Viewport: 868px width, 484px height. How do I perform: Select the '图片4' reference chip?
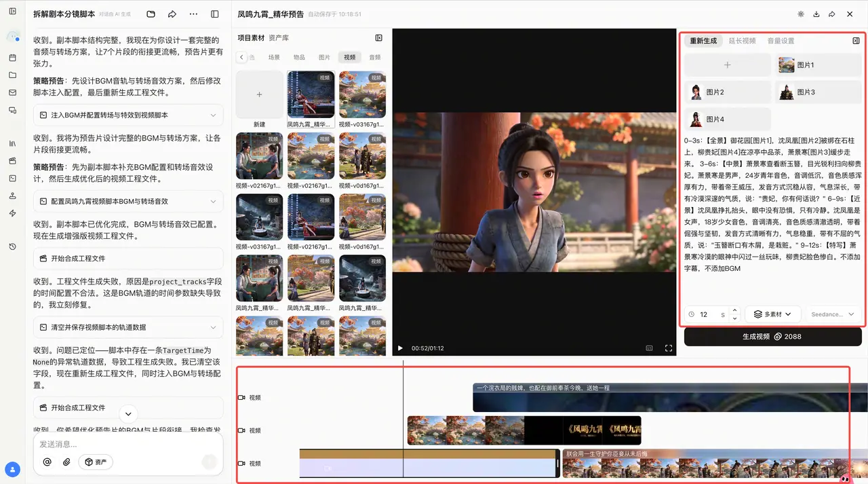pyautogui.click(x=728, y=119)
